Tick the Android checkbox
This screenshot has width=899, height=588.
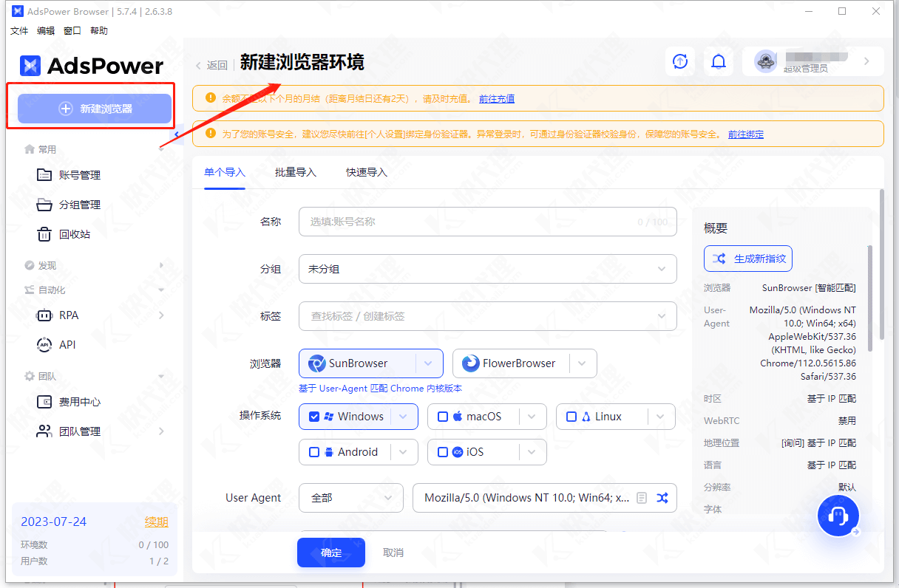click(x=314, y=452)
